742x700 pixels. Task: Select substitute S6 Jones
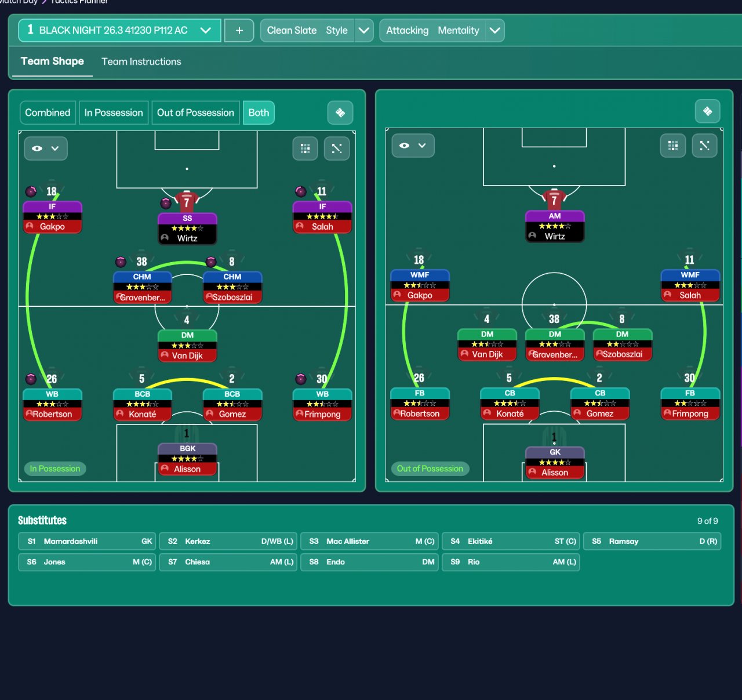[87, 562]
